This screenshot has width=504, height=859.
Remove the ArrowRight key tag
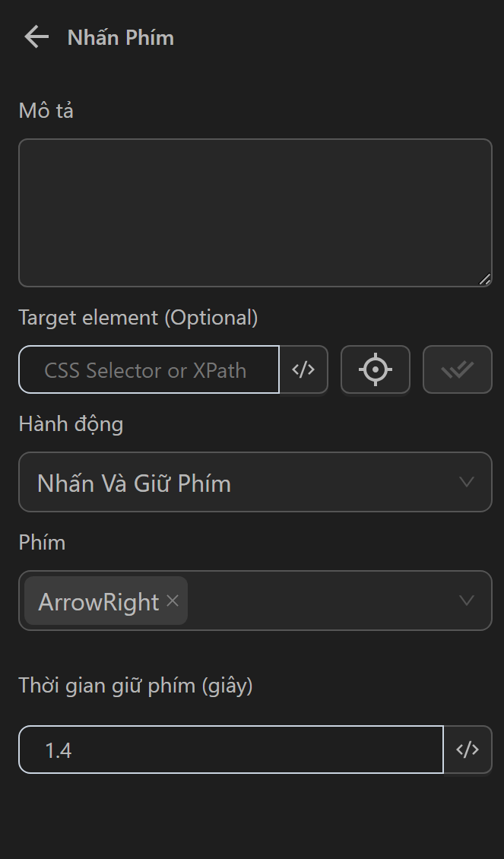pyautogui.click(x=173, y=601)
